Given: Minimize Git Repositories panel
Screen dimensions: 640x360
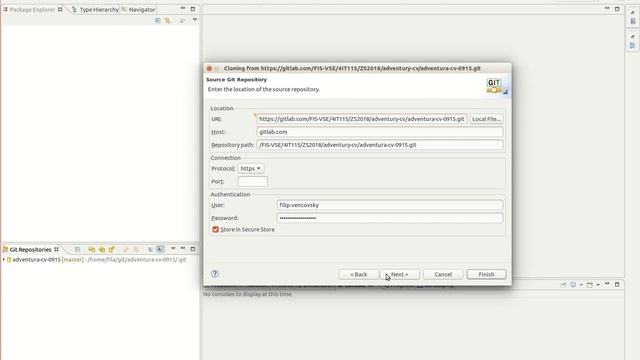Looking at the screenshot, I should click(183, 249).
